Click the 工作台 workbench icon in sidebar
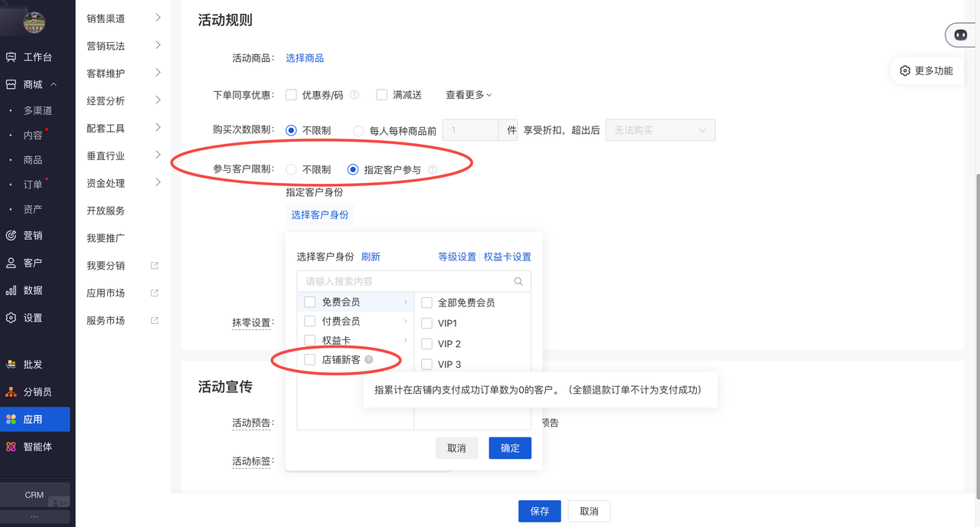 coord(11,57)
